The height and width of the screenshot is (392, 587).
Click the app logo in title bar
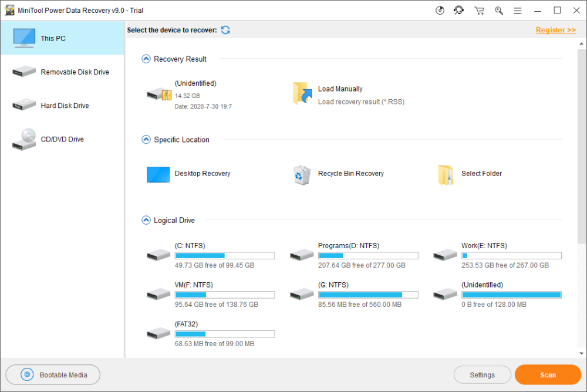9,10
